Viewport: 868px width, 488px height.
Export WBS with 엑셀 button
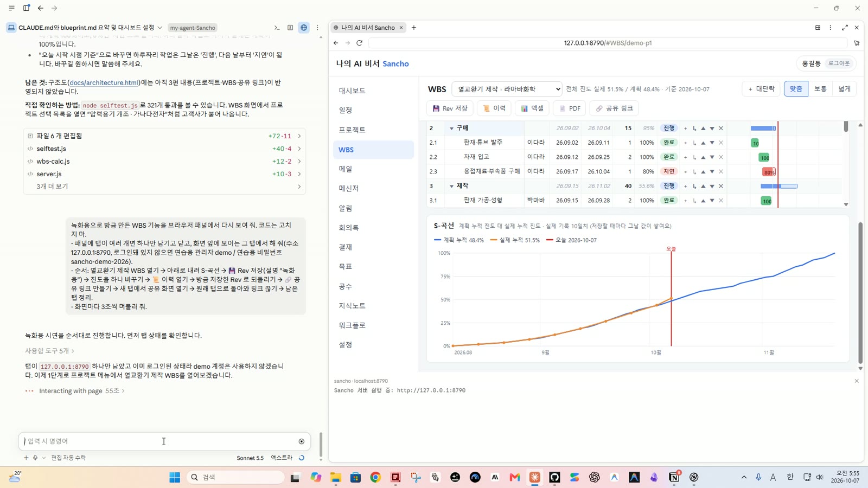[x=532, y=108]
